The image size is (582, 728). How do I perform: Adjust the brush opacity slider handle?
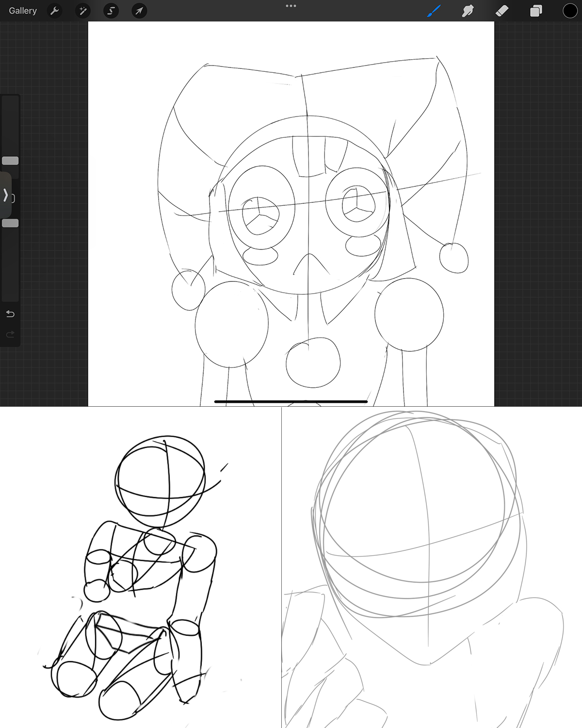(10, 223)
